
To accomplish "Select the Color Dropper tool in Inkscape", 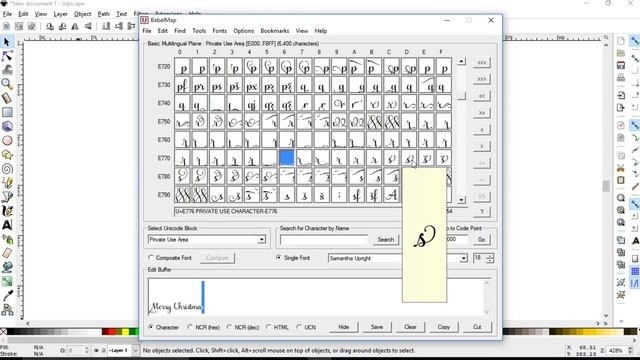I will pyautogui.click(x=7, y=296).
